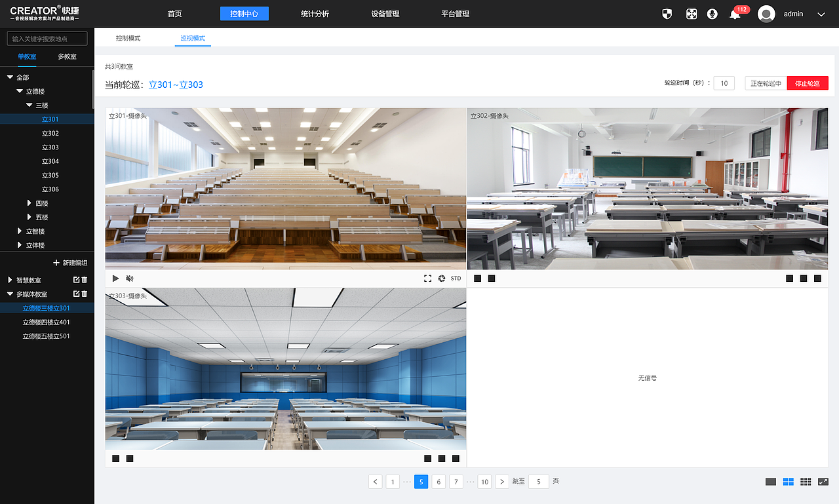Click the location search input field
Viewport: 839px width, 504px height.
coord(47,39)
